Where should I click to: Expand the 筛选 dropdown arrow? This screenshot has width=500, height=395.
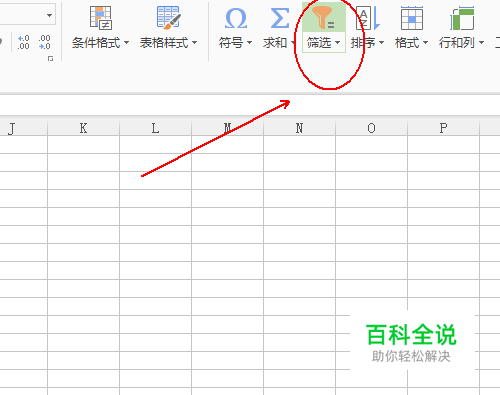tap(337, 43)
